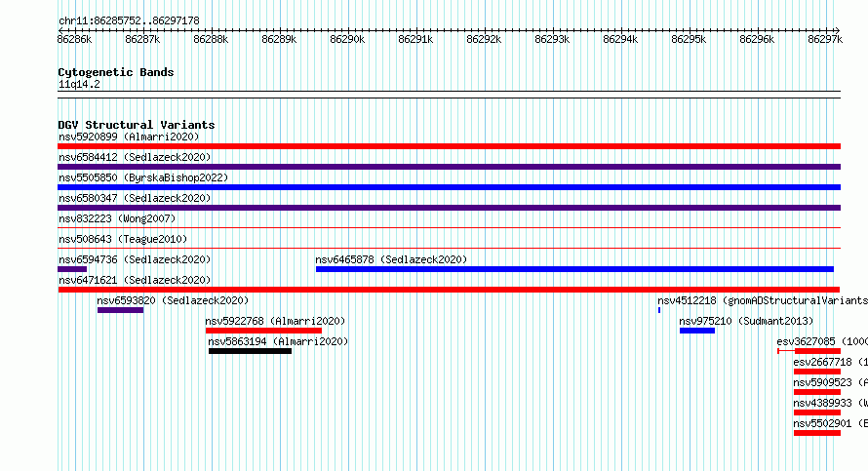This screenshot has height=471, width=868.
Task: Click the 86293k ruler position
Action: tap(552, 39)
